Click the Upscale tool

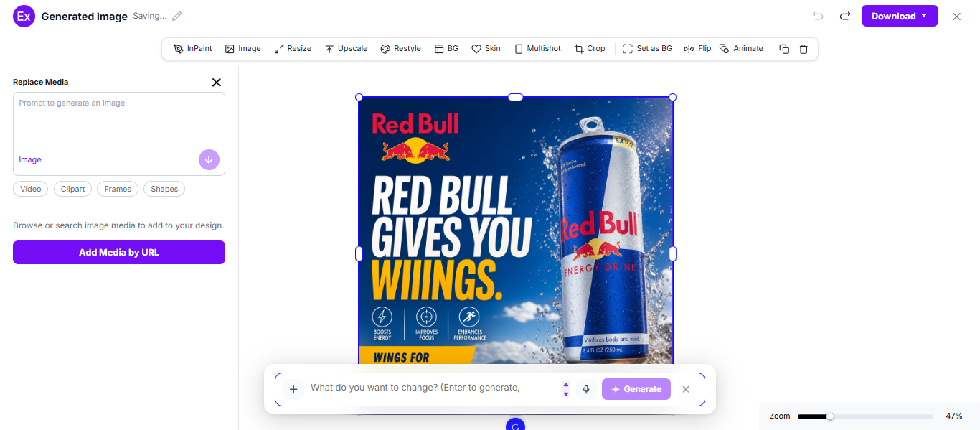click(x=346, y=49)
